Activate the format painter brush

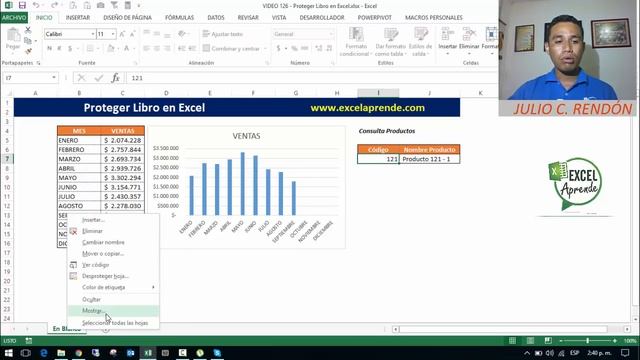click(28, 51)
